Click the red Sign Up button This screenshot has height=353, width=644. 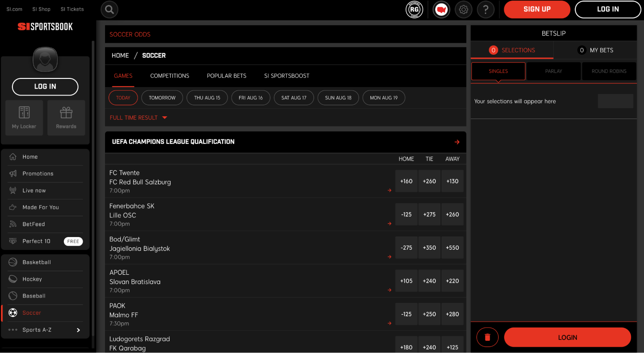tap(537, 9)
